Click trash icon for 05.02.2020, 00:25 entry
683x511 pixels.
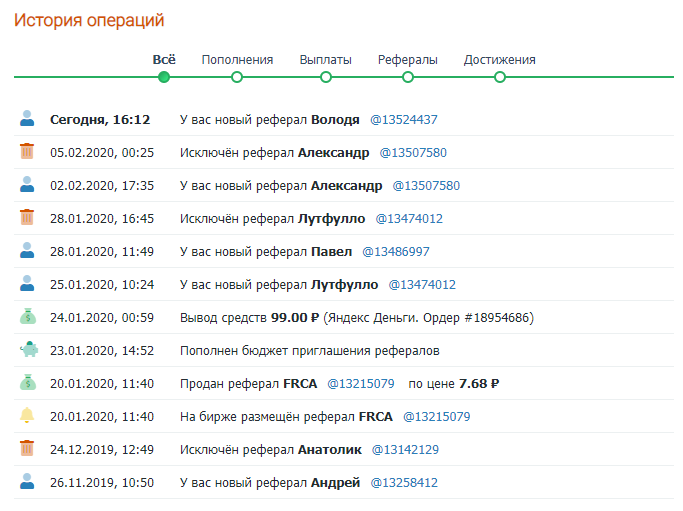click(27, 151)
